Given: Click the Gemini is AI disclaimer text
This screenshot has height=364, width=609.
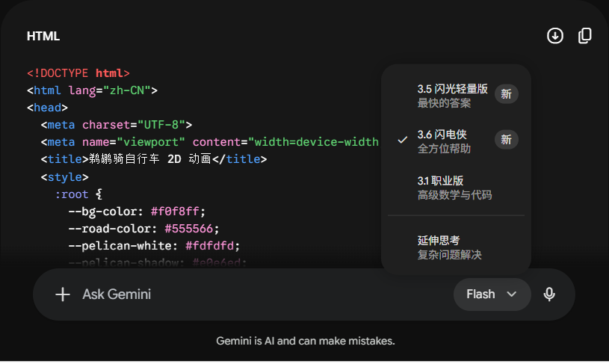Looking at the screenshot, I should 306,341.
